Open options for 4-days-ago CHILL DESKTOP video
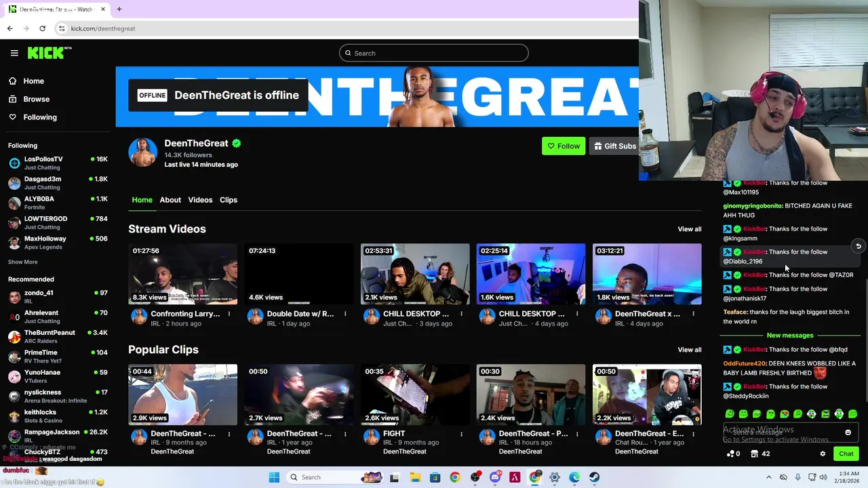The image size is (868, 488). (x=577, y=314)
